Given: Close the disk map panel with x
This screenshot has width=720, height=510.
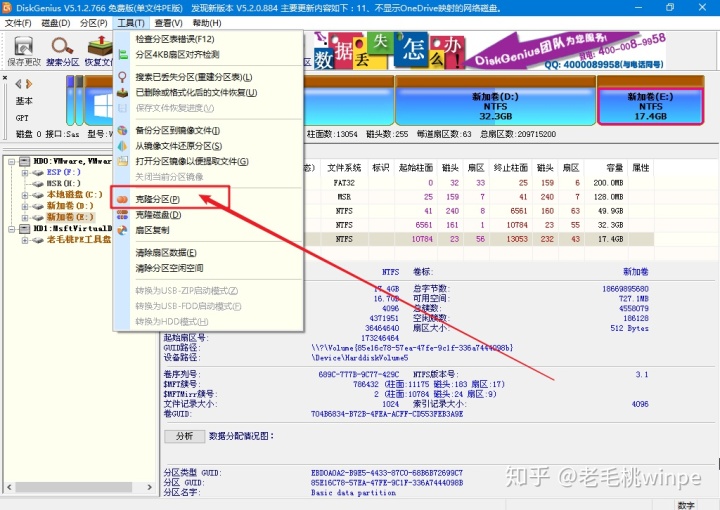Looking at the screenshot, I should [x=5, y=78].
